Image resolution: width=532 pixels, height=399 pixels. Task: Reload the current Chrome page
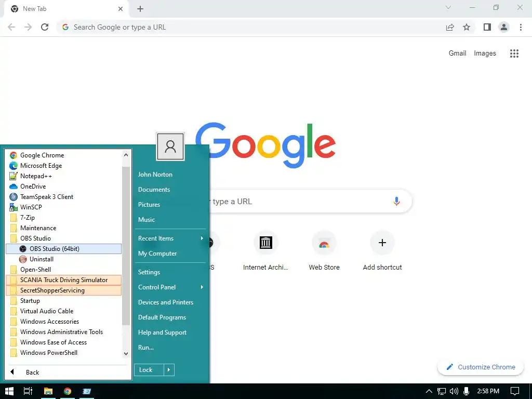point(45,27)
